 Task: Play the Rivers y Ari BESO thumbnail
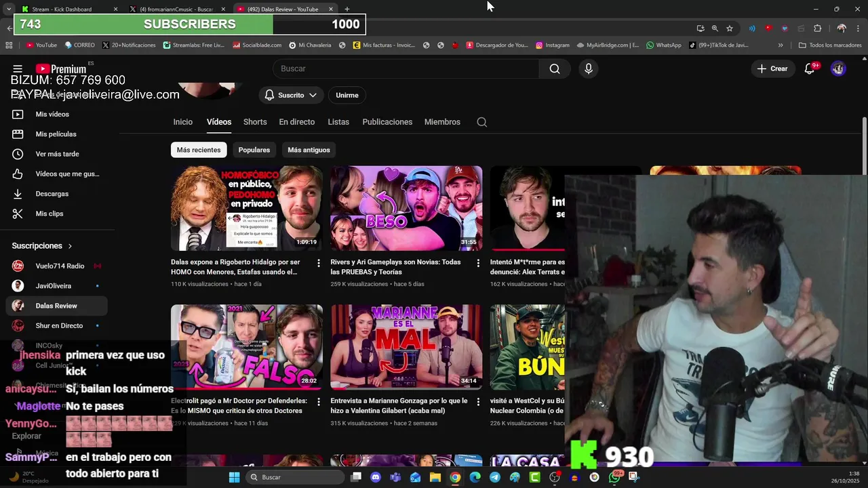tap(406, 208)
